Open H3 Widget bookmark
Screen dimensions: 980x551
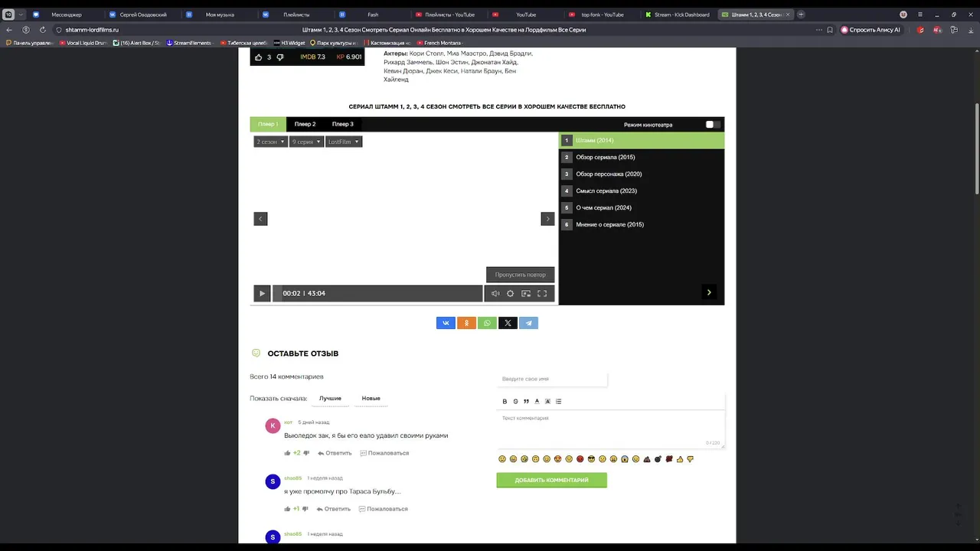coord(289,43)
